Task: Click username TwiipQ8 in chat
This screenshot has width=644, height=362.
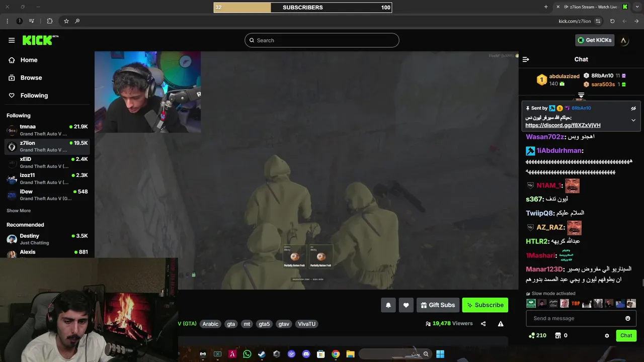Action: click(539, 213)
